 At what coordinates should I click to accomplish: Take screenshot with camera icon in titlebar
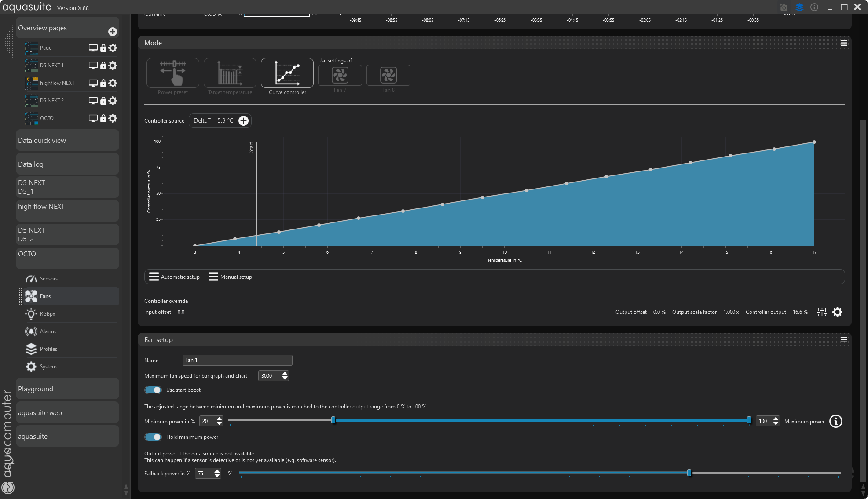[784, 7]
